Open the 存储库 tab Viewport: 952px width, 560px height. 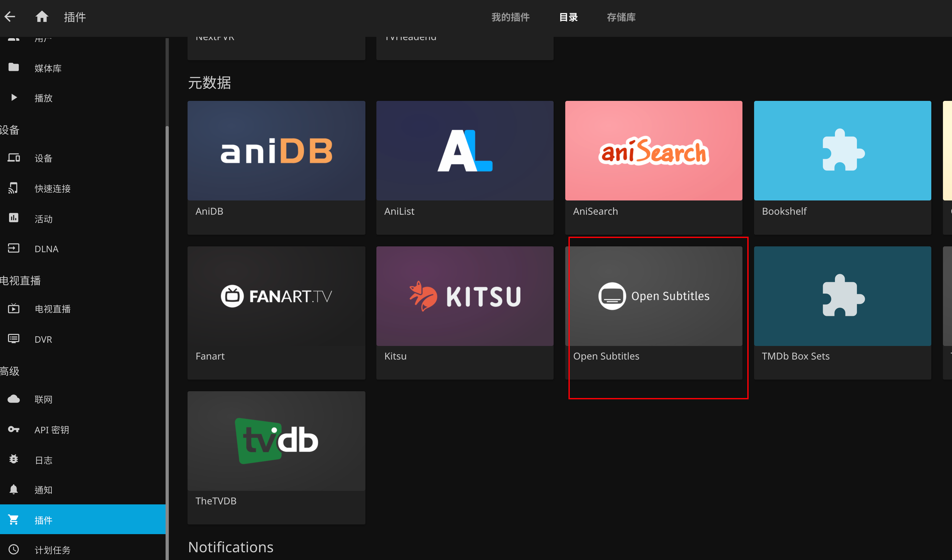tap(621, 17)
